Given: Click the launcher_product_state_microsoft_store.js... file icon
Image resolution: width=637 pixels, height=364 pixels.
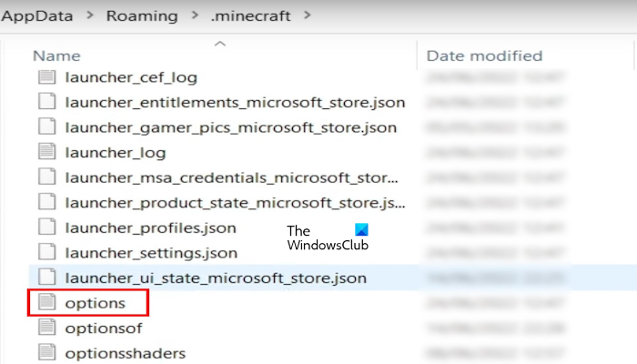Looking at the screenshot, I should 47,202.
